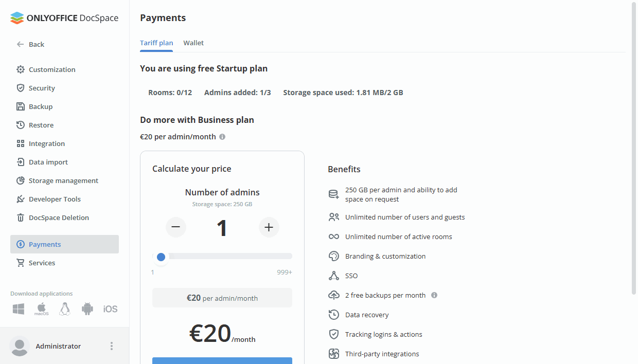
Task: Download the macOS application
Action: pos(41,308)
